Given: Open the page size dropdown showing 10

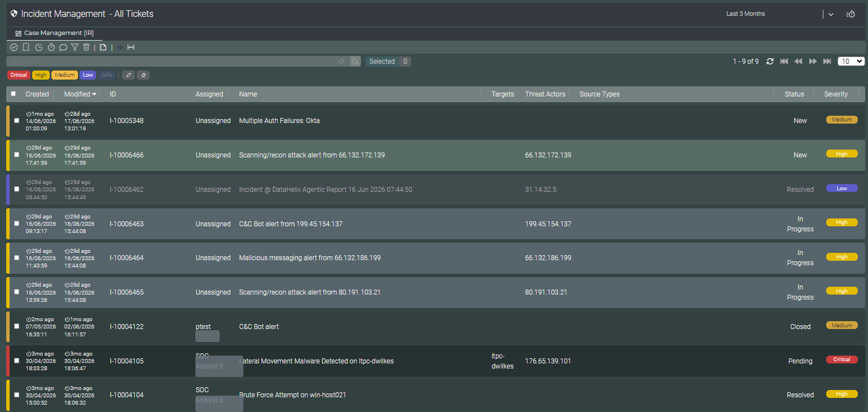Looking at the screenshot, I should 851,61.
